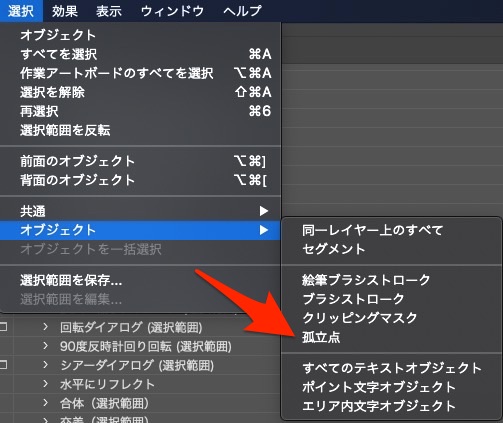The image size is (503, 423).
Task: Choose すべてのテキストオブジェクト entry
Action: (x=391, y=368)
